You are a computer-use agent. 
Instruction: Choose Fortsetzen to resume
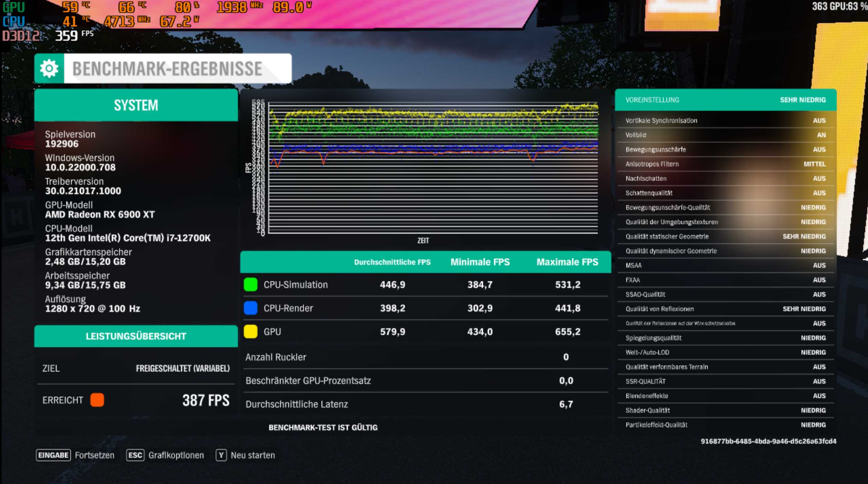(95, 455)
